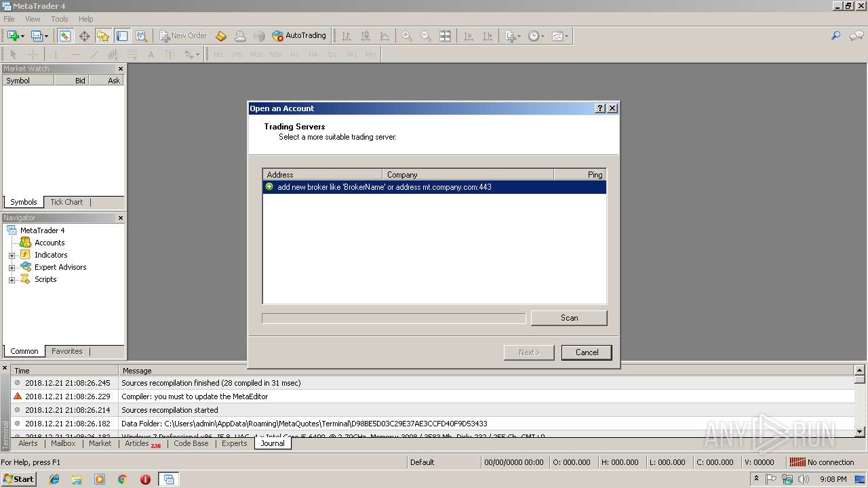Open the File menu
Viewport: 868px width, 488px height.
point(9,19)
